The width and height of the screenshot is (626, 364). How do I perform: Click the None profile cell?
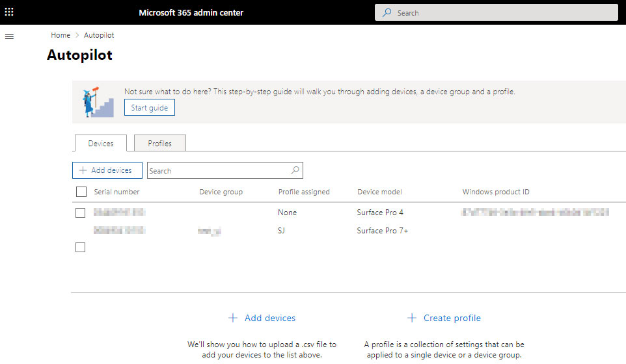click(287, 213)
